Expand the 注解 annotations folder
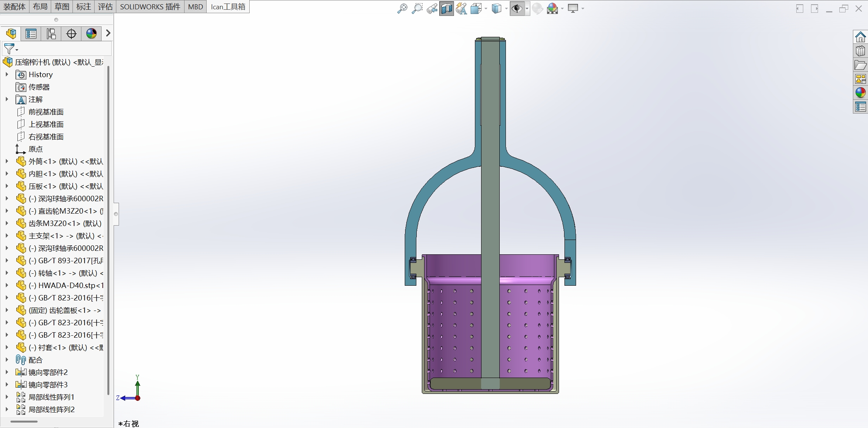 [7, 99]
